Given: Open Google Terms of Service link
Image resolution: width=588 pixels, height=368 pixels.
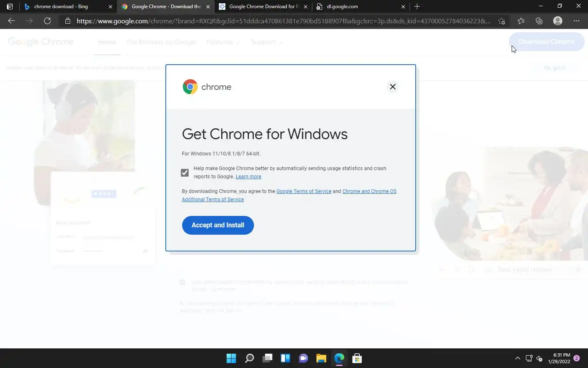Looking at the screenshot, I should 304,191.
